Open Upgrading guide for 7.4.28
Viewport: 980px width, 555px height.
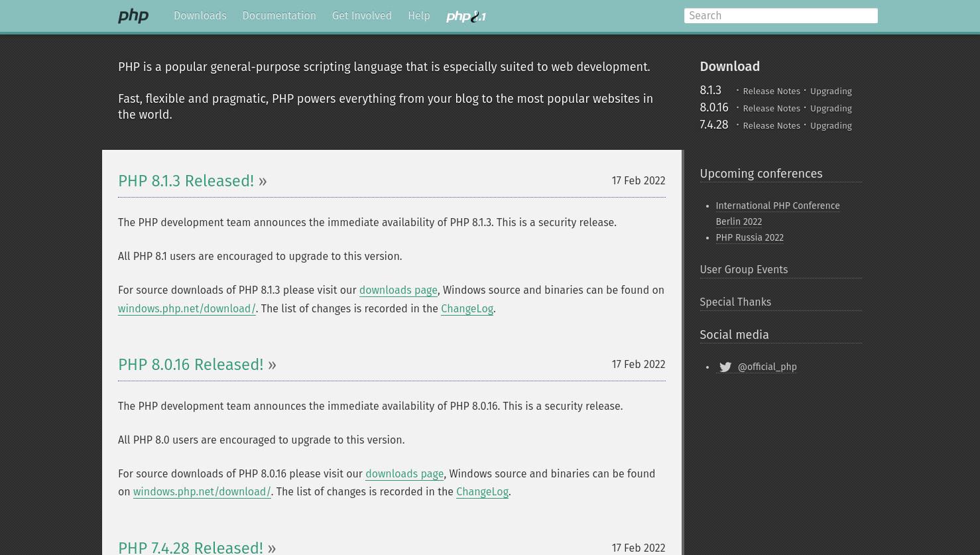pos(831,125)
